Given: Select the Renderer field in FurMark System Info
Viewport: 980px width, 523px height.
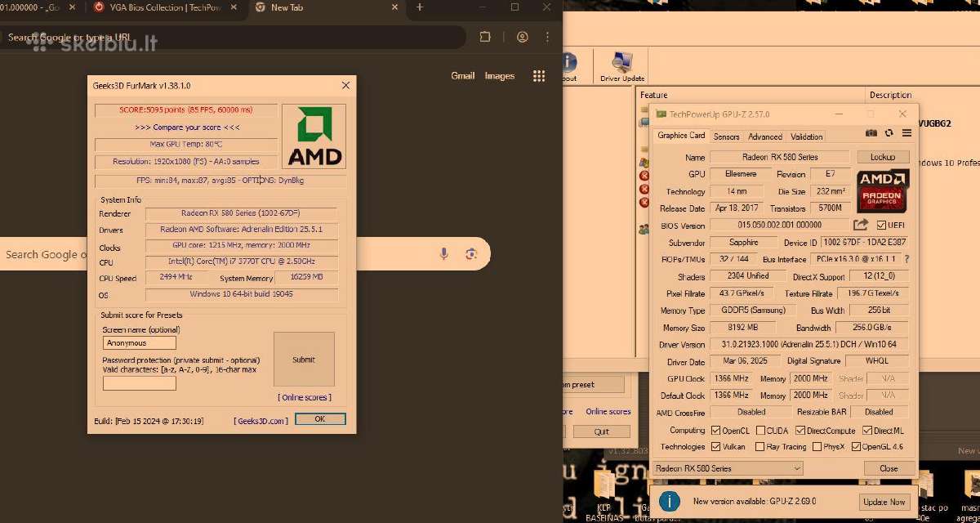Looking at the screenshot, I should (242, 213).
